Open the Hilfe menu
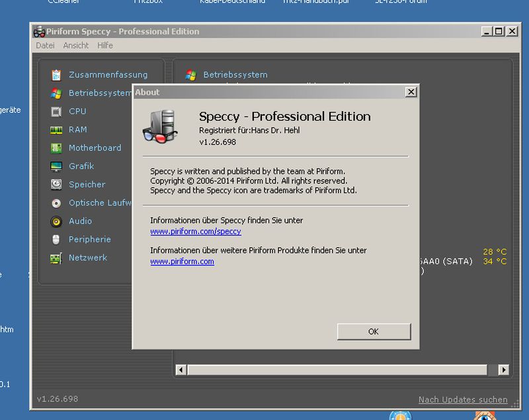 coord(105,46)
